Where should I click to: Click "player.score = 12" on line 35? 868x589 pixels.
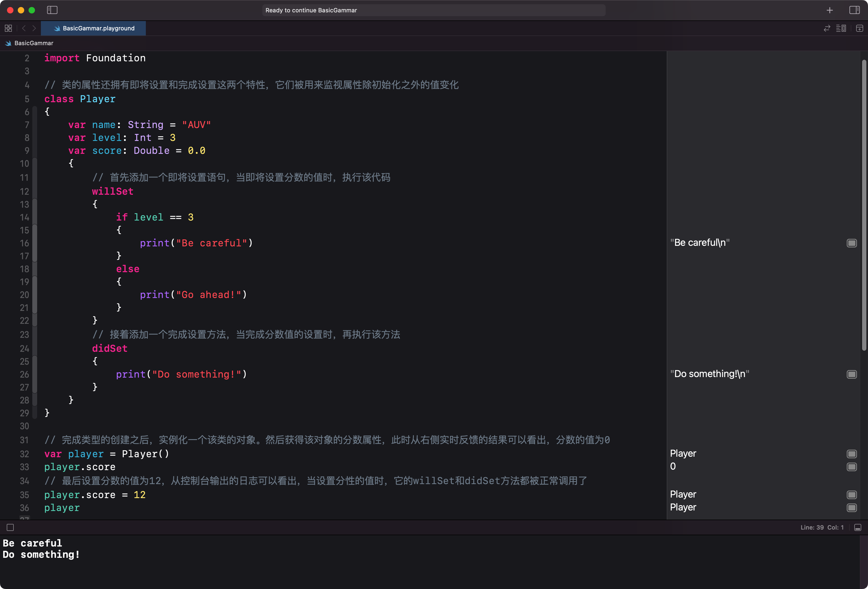(95, 495)
